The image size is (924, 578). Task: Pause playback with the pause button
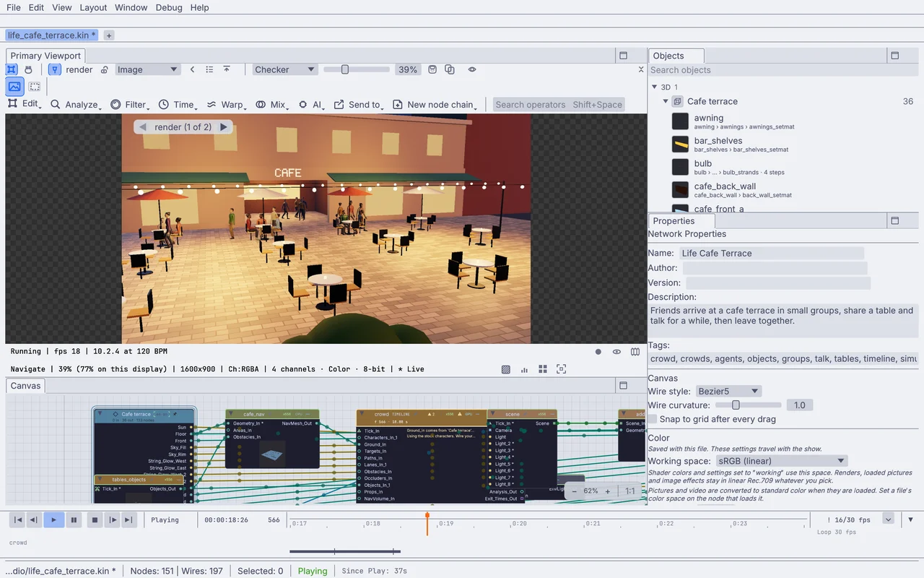[x=74, y=519]
